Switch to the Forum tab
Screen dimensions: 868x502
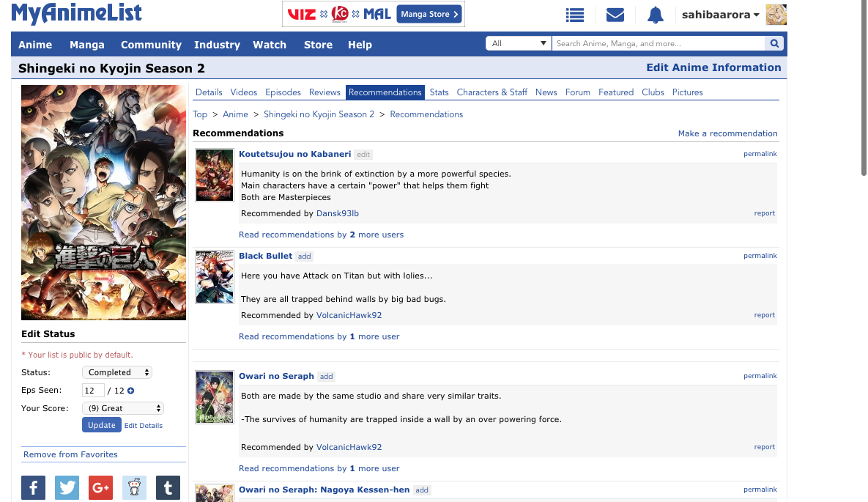[578, 92]
